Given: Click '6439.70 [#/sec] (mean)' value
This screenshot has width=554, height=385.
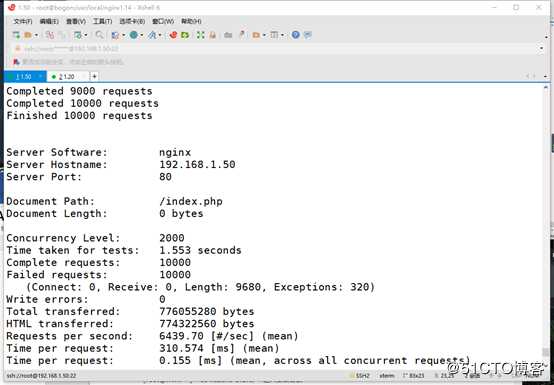Looking at the screenshot, I should coord(229,336).
